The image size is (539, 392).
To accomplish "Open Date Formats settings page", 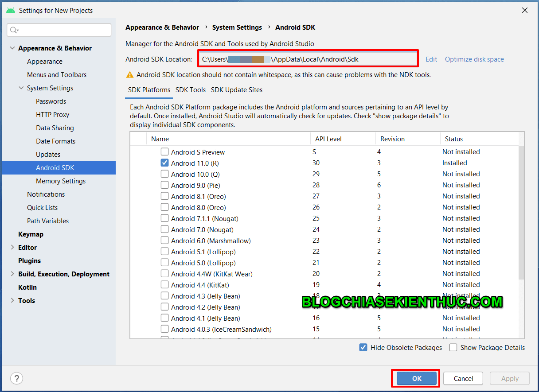I will pos(56,141).
